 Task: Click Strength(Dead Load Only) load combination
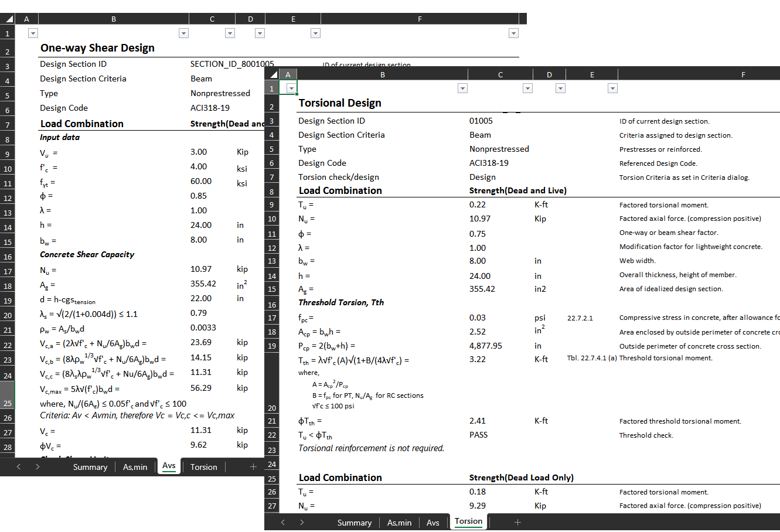(522, 478)
